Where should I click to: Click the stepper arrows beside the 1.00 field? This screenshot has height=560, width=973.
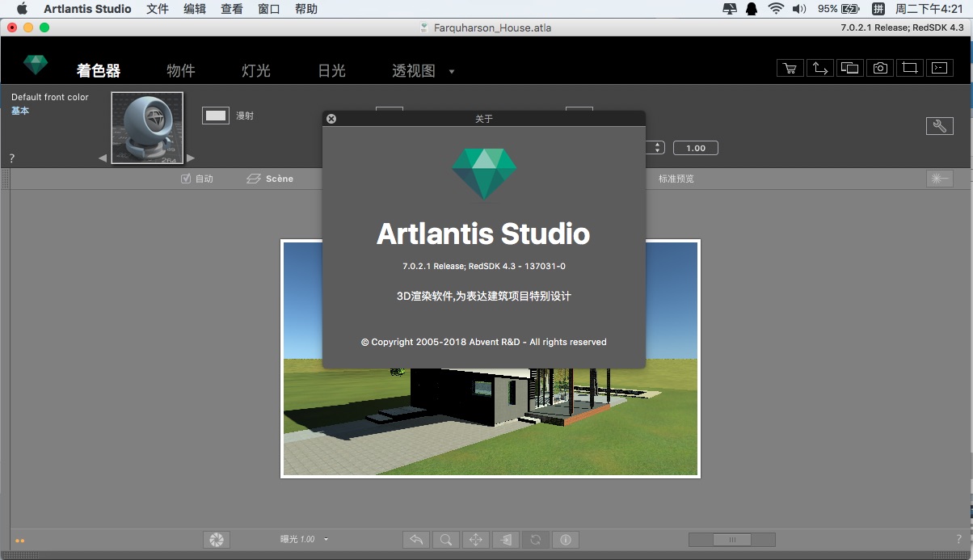click(x=658, y=148)
